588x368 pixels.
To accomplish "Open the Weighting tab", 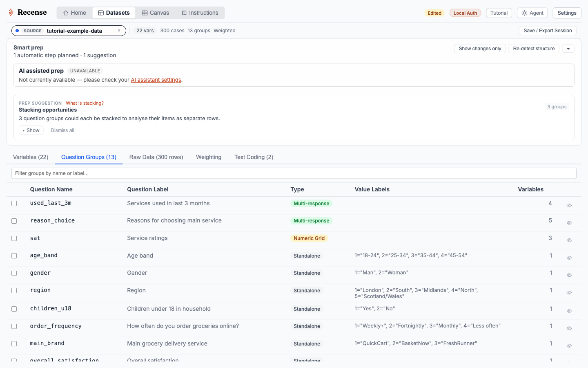I will (x=209, y=157).
